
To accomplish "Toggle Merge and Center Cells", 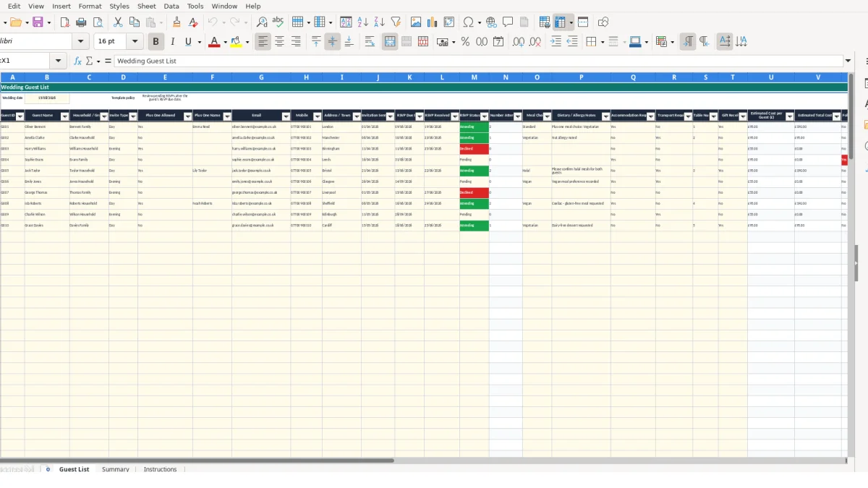I will pyautogui.click(x=390, y=42).
